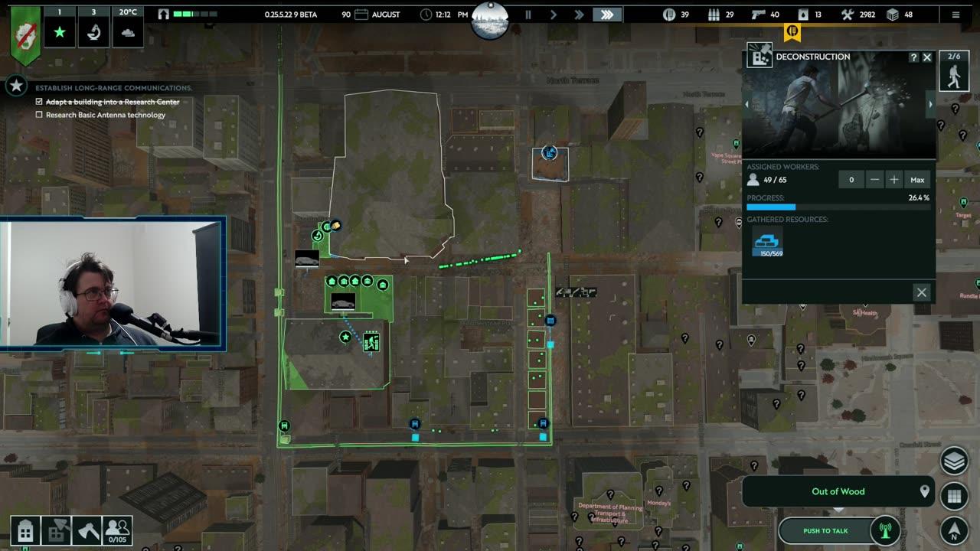
Task: Decrease assigned workers with minus button
Action: point(874,180)
